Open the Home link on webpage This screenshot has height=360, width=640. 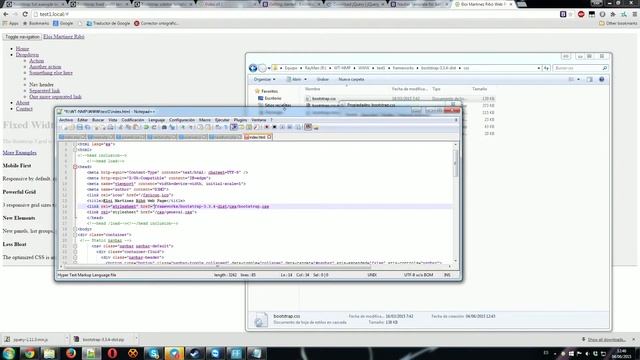click(22, 49)
